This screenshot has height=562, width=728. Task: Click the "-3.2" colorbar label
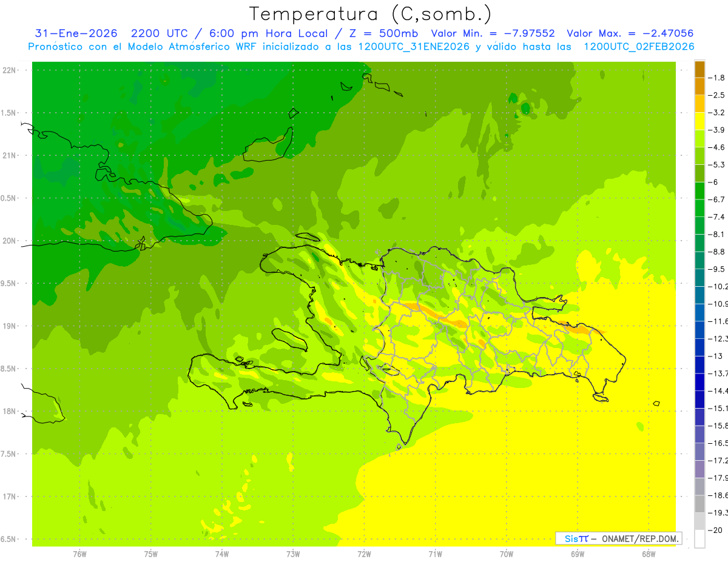[x=716, y=112]
